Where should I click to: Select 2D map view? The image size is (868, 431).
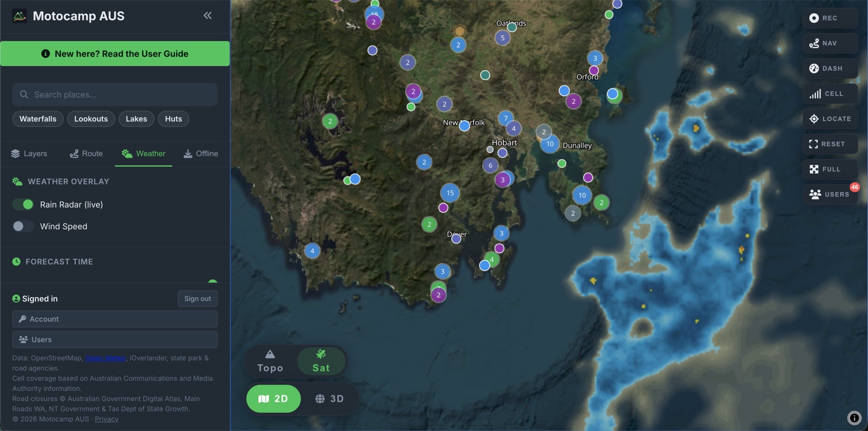273,399
